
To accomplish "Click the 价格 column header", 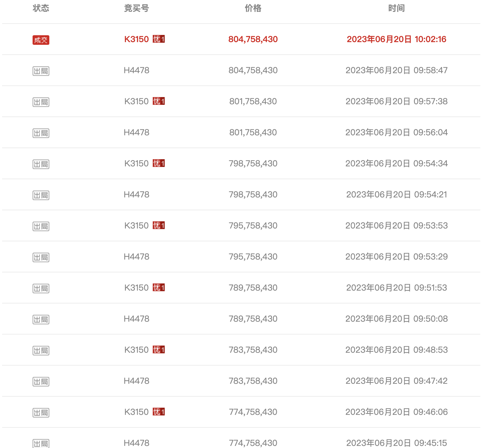I will [x=253, y=8].
